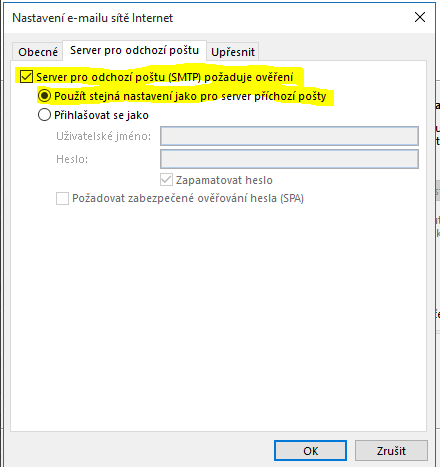
Task: Select Použít stejná nastavení radio button
Action: coord(44,96)
